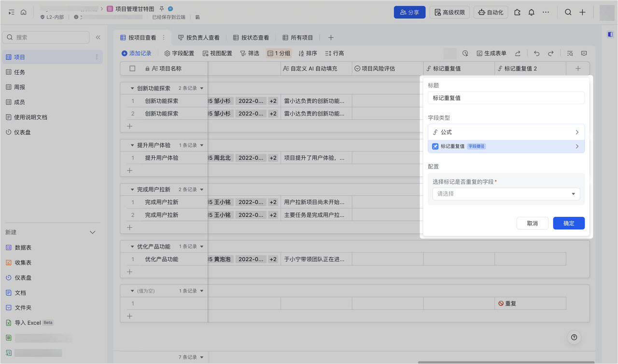Open the 7 条记录 footer dropdown
Image resolution: width=618 pixels, height=364 pixels.
coord(191,357)
